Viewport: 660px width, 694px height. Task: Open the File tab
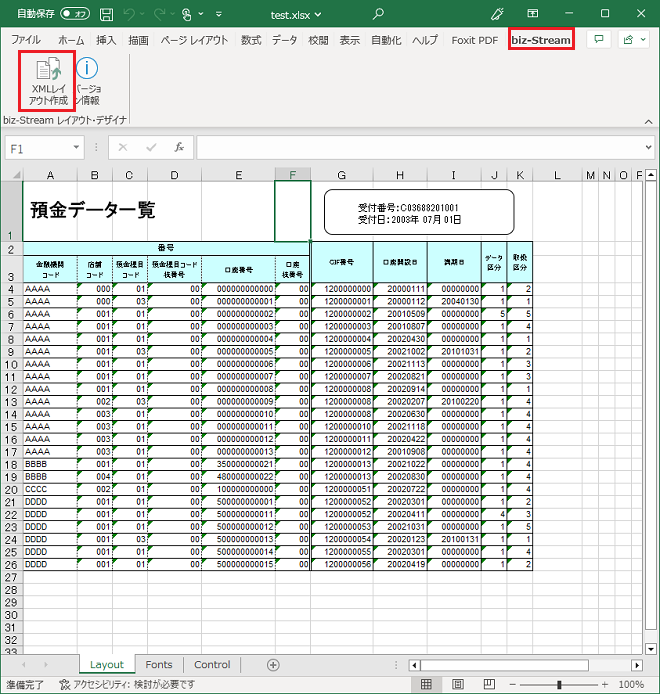click(26, 40)
